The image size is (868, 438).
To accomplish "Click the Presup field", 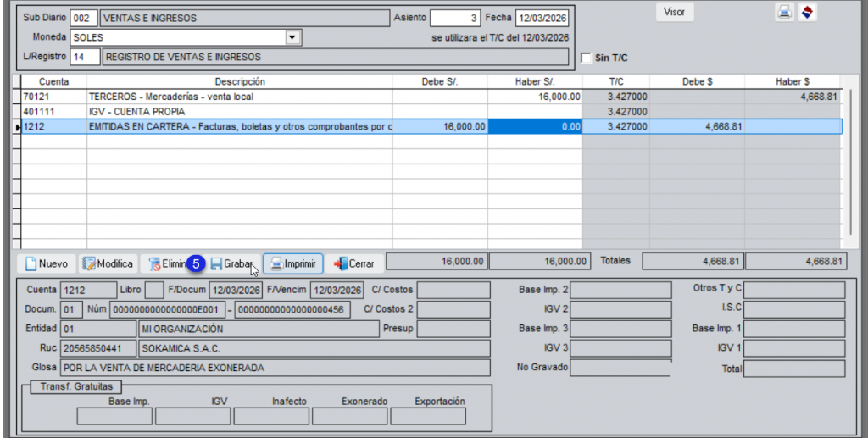I will click(453, 329).
